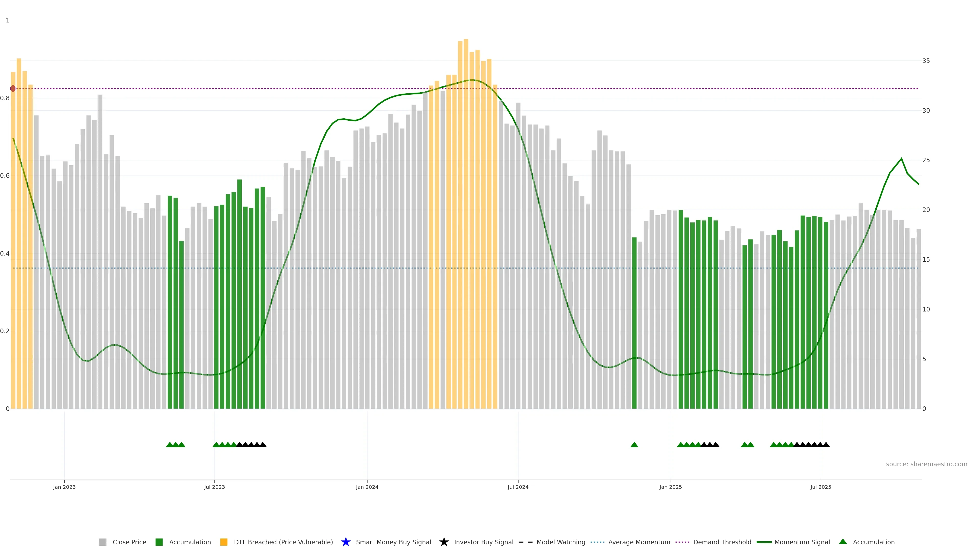980x551 pixels.
Task: Click the Jul 2023 x-axis tick label
Action: tap(214, 487)
